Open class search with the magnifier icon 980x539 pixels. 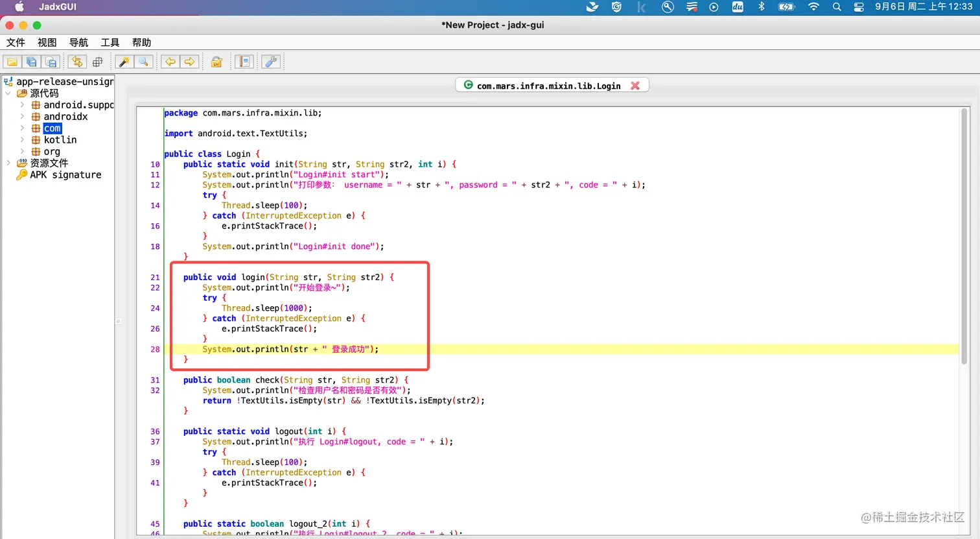(x=143, y=62)
